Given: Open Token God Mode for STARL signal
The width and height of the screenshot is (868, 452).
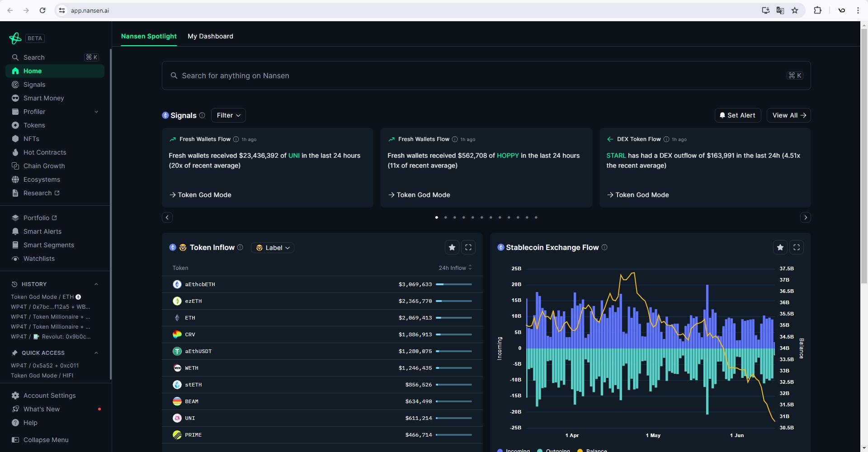Looking at the screenshot, I should (638, 195).
